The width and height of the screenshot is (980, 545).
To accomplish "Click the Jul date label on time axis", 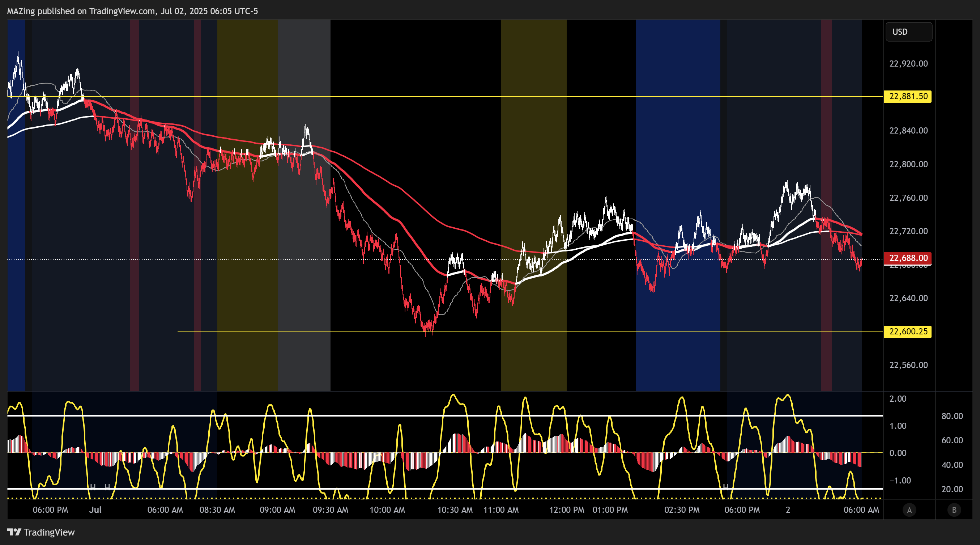I will [95, 510].
